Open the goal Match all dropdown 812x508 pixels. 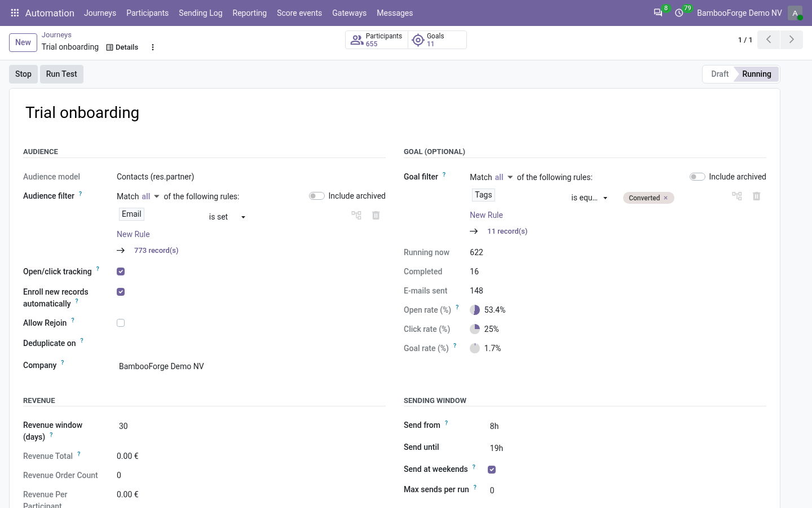[504, 177]
